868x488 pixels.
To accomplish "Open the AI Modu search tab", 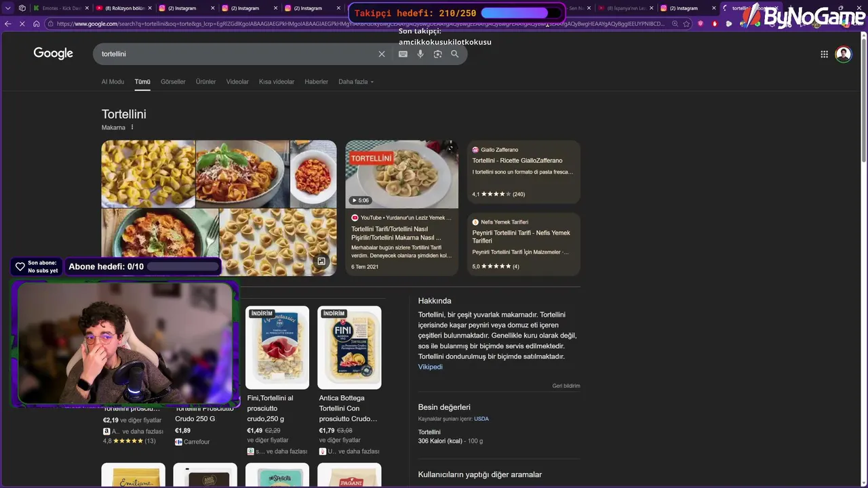I will (113, 82).
